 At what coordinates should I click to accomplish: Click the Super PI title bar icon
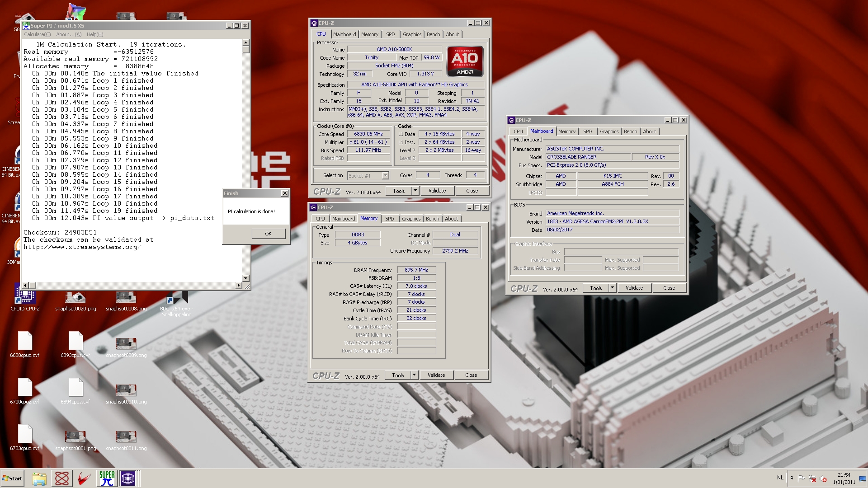point(26,25)
